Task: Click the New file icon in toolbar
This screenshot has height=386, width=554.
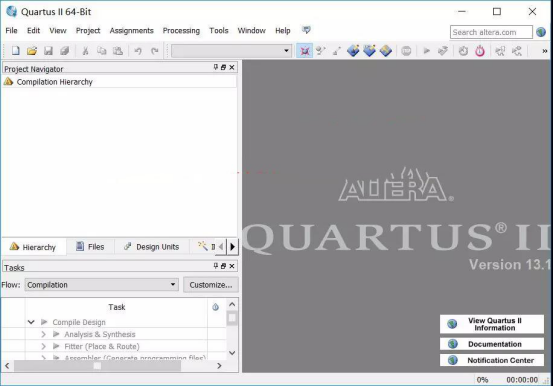Action: (x=16, y=51)
